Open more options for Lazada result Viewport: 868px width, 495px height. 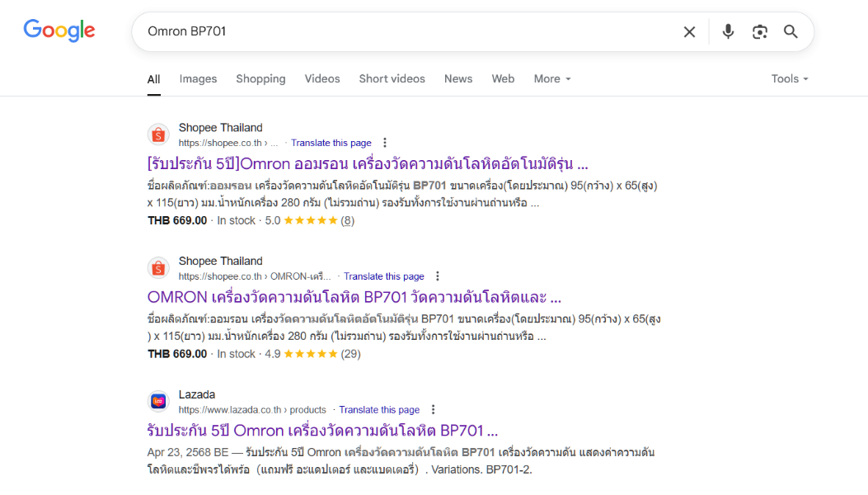coord(433,410)
